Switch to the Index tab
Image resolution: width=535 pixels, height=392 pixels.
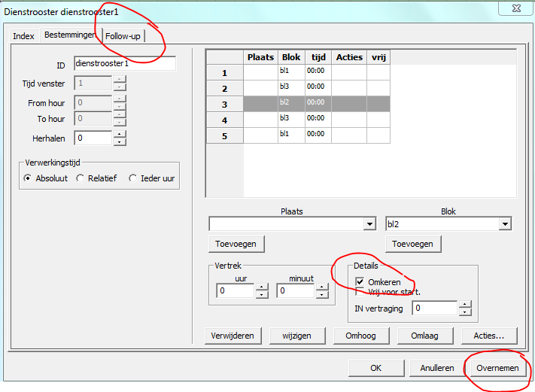click(x=23, y=36)
